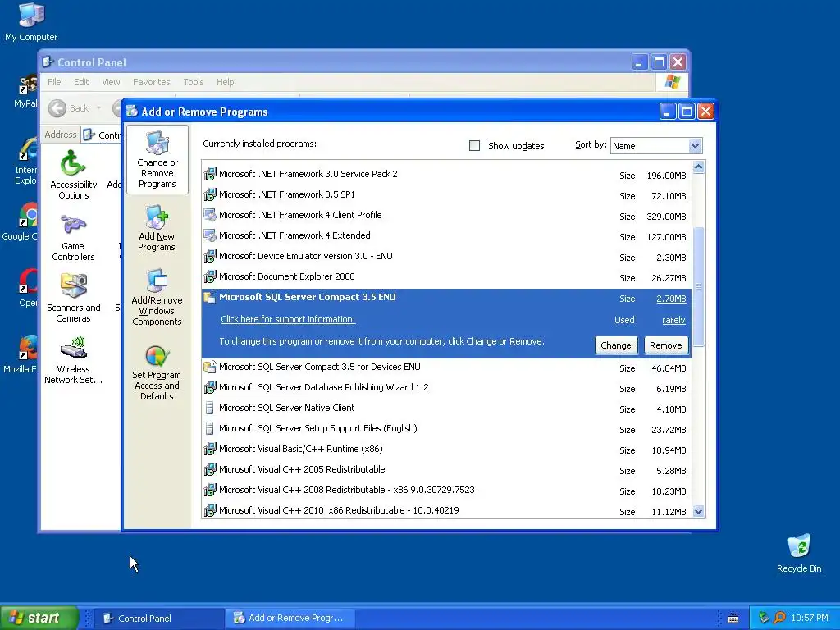Click icon of .NET Framework 3.0 Service Pack 2
The width and height of the screenshot is (840, 630).
point(210,174)
